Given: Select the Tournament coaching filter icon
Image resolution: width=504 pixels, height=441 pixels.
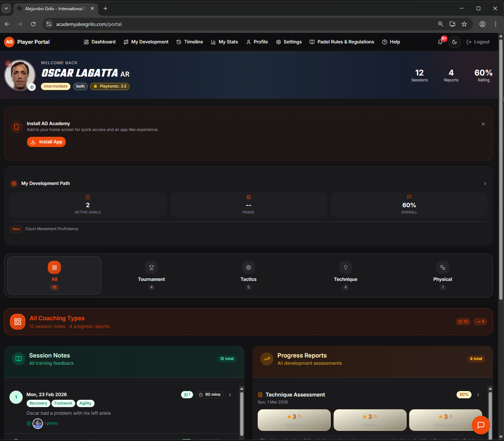Looking at the screenshot, I should point(151,267).
